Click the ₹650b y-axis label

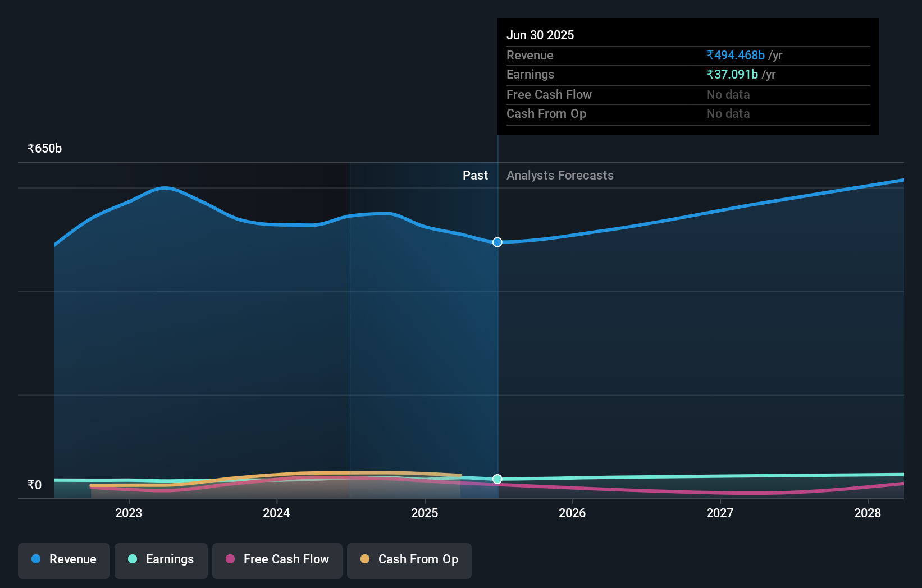tap(44, 149)
